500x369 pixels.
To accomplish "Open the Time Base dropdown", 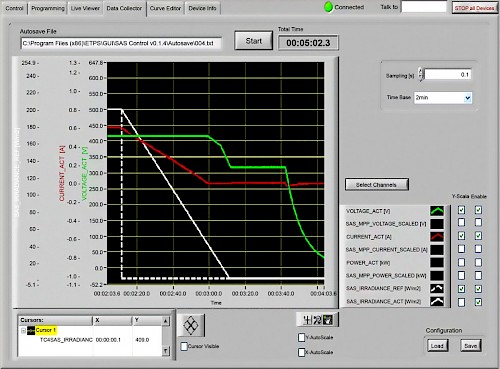I will [468, 98].
